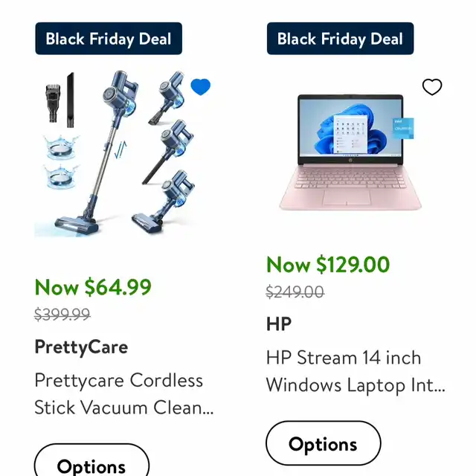Select the Black Friday Deal badge above the laptop
Screen dimensions: 476x476
[x=341, y=39]
